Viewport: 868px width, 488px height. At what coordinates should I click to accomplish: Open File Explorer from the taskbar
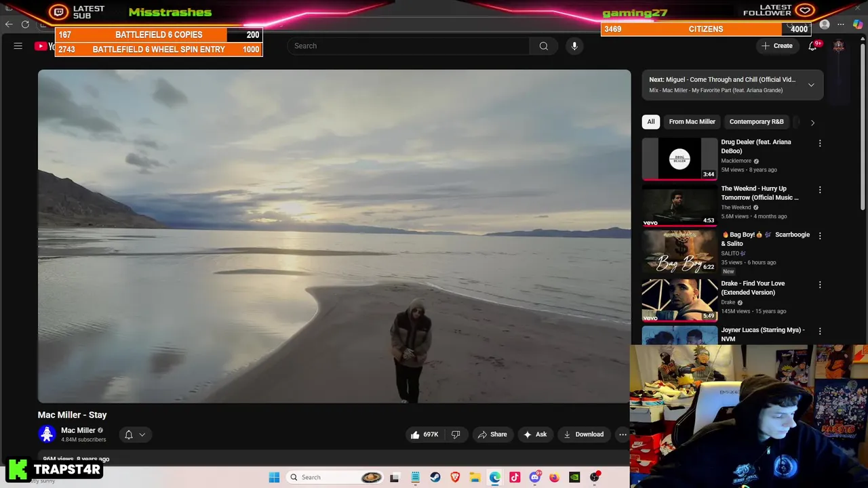coord(475,477)
